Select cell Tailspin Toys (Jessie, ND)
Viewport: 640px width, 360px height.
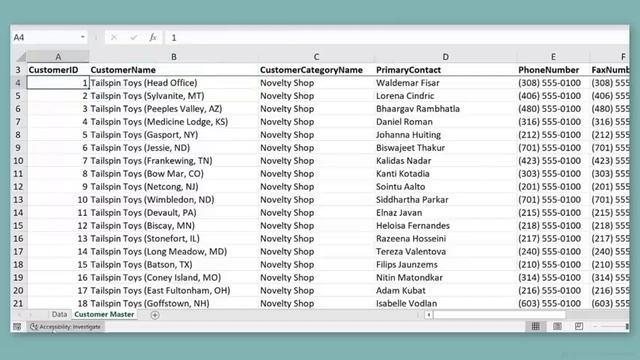173,148
